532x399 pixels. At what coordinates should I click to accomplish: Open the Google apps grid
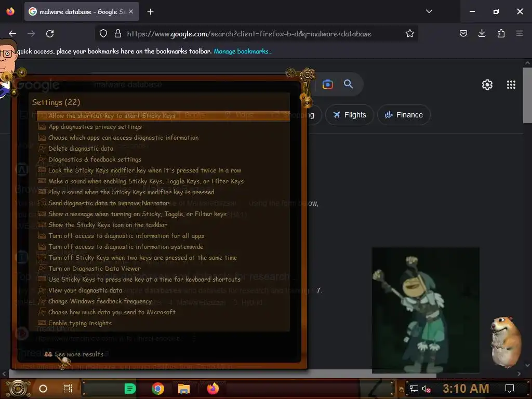pos(511,85)
